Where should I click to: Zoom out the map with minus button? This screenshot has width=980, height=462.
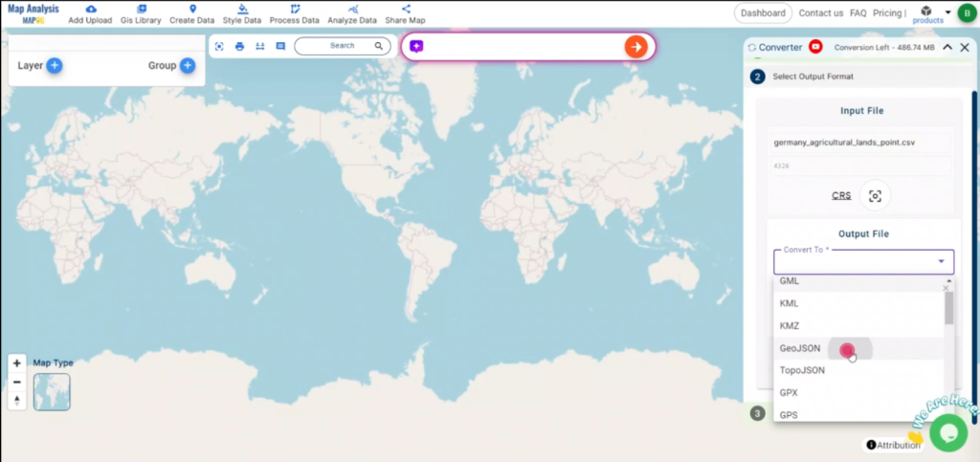(x=17, y=382)
